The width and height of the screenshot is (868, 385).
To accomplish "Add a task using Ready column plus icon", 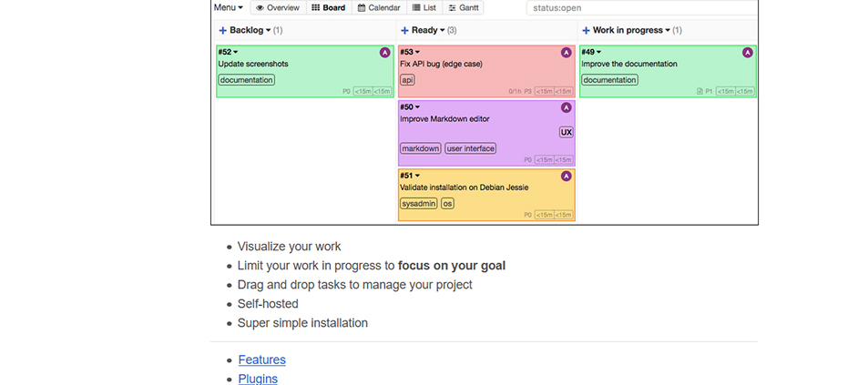I will tap(404, 30).
